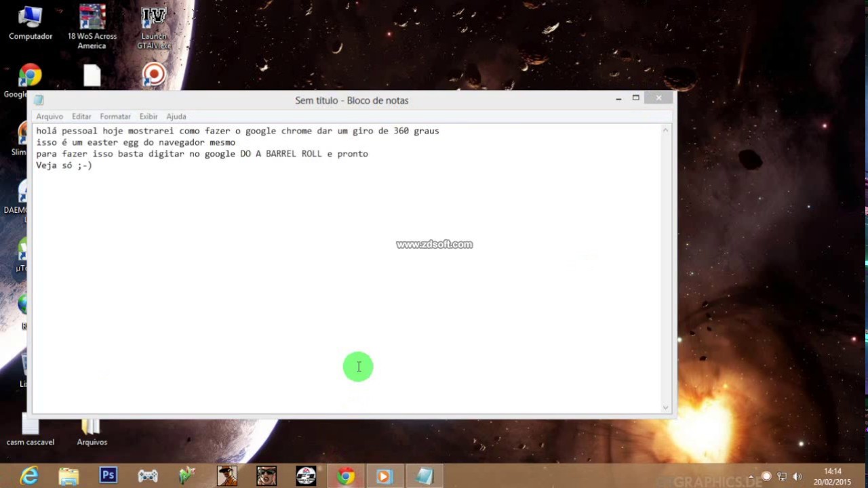
Task: Click green plant taskbar icon
Action: [x=187, y=476]
